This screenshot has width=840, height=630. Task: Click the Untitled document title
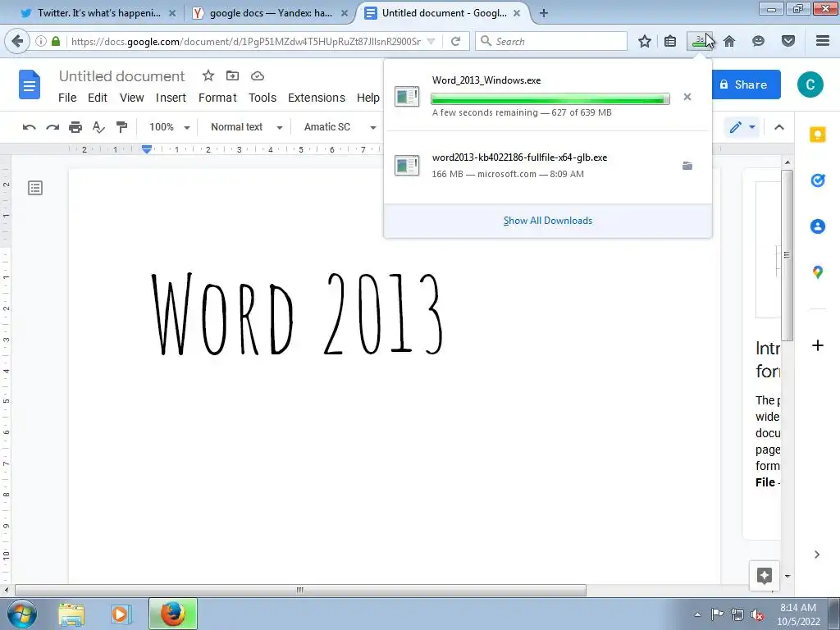point(121,76)
